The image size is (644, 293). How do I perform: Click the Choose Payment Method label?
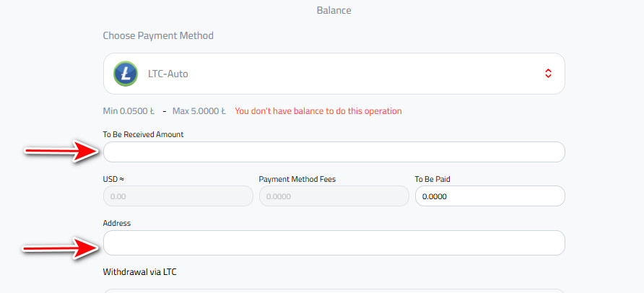[x=158, y=35]
